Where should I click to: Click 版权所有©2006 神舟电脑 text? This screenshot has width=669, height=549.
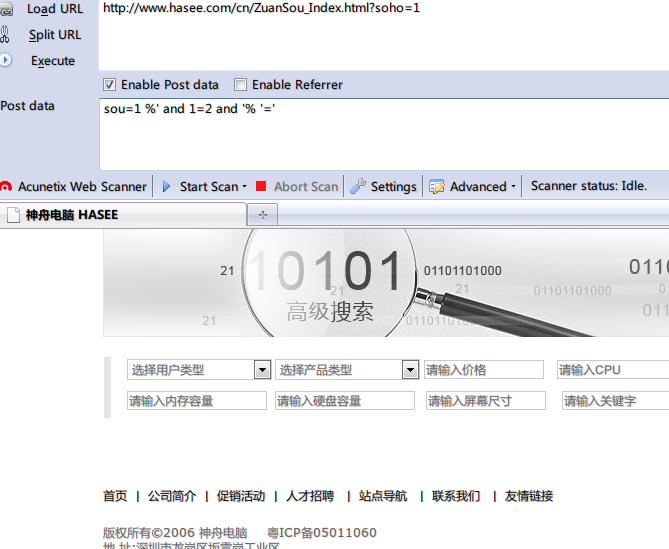(175, 533)
